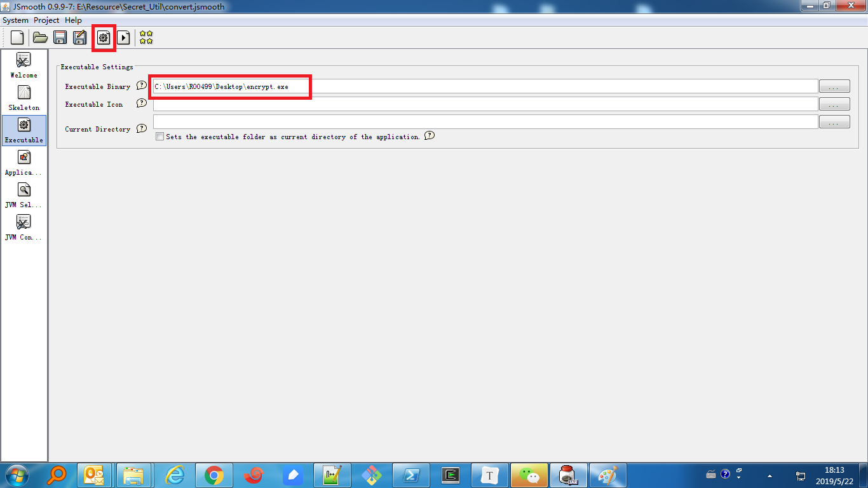Click Save As floppy-with-pencil icon
The image size is (868, 488).
pyautogui.click(x=80, y=38)
